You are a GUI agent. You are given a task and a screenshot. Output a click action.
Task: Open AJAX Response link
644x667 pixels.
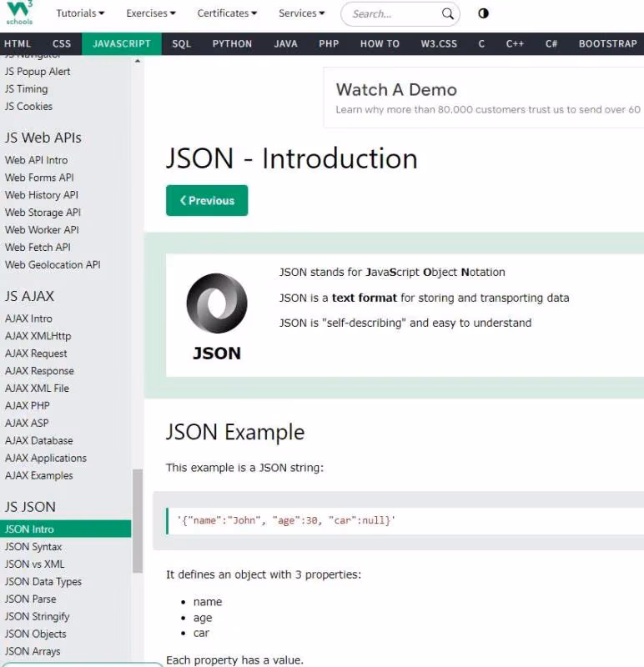(x=39, y=371)
